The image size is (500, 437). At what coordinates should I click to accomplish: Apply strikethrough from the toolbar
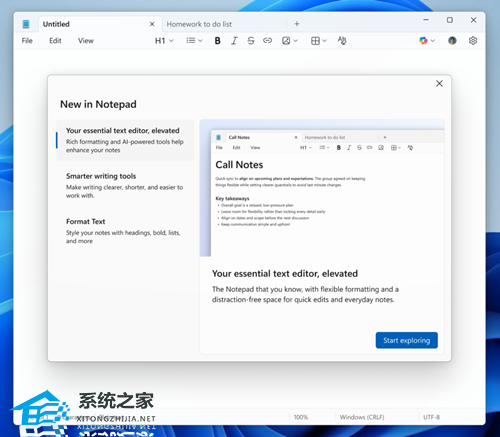point(251,41)
